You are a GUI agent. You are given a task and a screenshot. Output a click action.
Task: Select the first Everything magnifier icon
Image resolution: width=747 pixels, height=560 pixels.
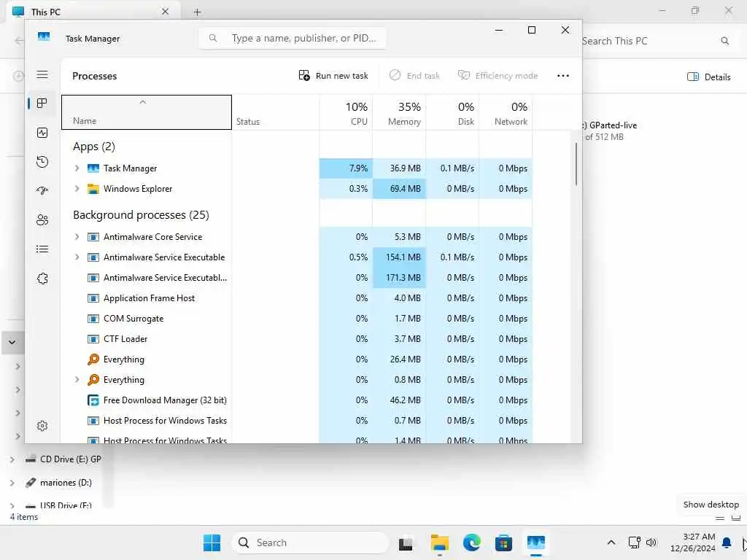[x=93, y=359]
